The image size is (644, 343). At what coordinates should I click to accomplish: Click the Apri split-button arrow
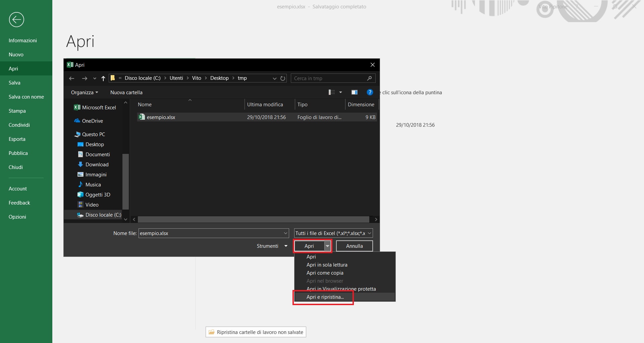[x=327, y=246]
